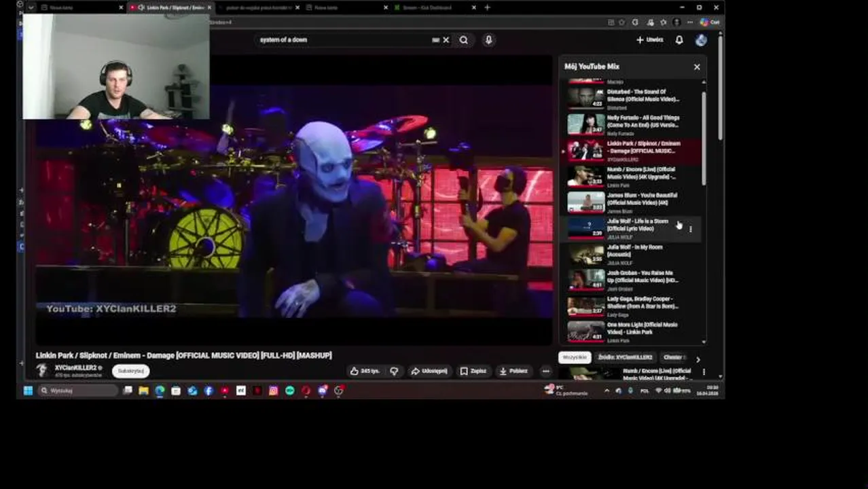Click the down arrow of mix list scrollbar
This screenshot has width=868, height=489.
point(704,342)
